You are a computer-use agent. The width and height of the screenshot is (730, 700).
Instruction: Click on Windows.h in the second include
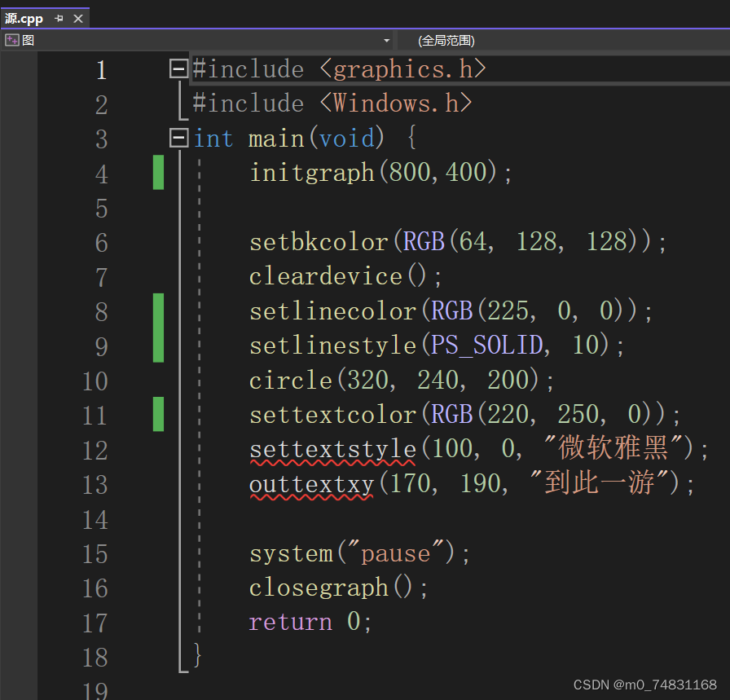[396, 103]
